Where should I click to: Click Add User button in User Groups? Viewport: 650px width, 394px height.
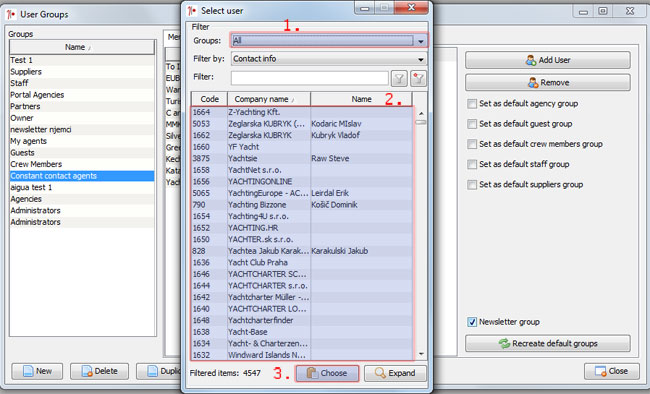point(548,60)
